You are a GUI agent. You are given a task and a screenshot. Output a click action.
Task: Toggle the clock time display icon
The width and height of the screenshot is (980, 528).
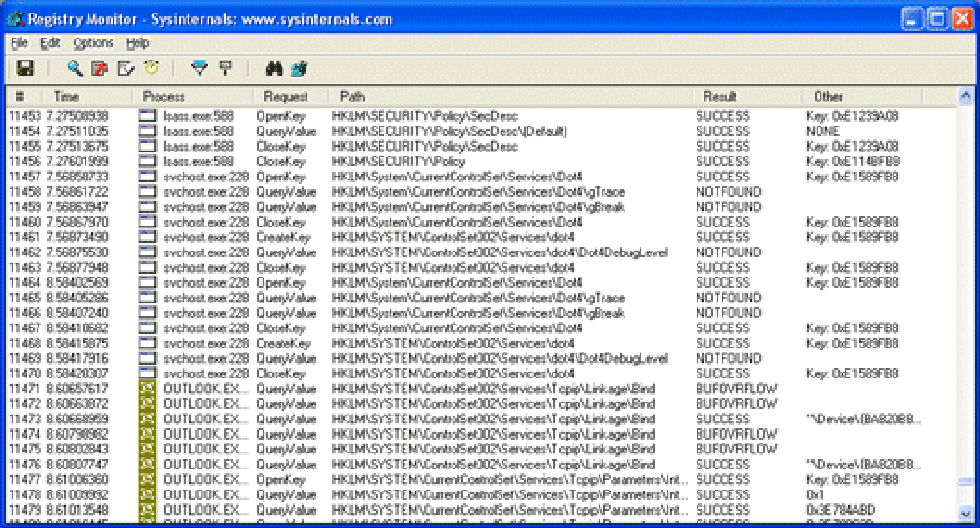152,67
